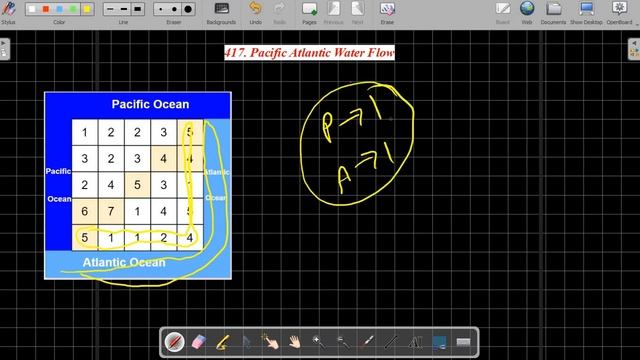Select the white pen color
Viewport: 640px width, 360px height.
[32, 9]
